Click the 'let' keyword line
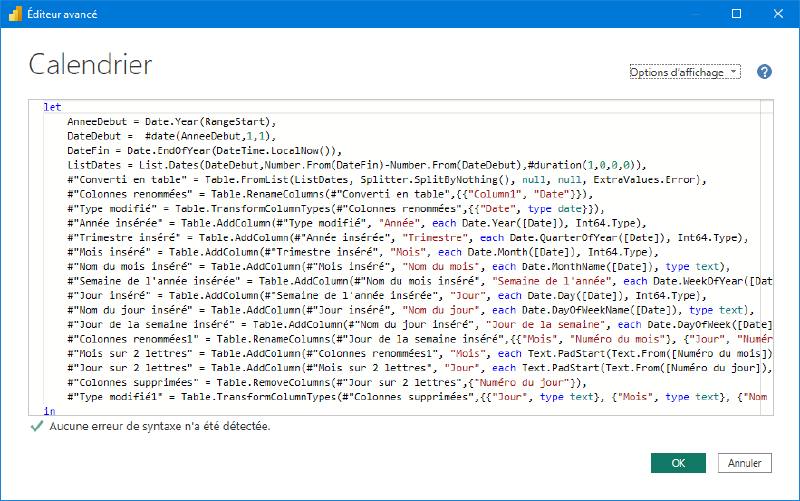 pos(52,107)
